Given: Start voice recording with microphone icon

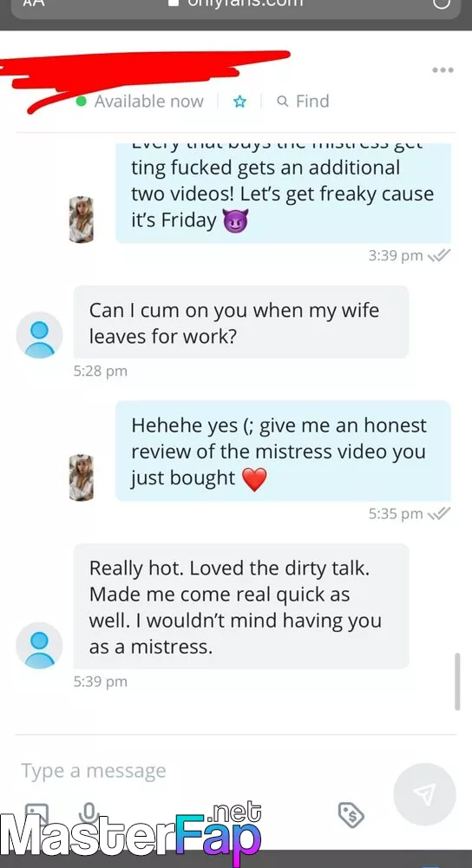Looking at the screenshot, I should tap(88, 812).
